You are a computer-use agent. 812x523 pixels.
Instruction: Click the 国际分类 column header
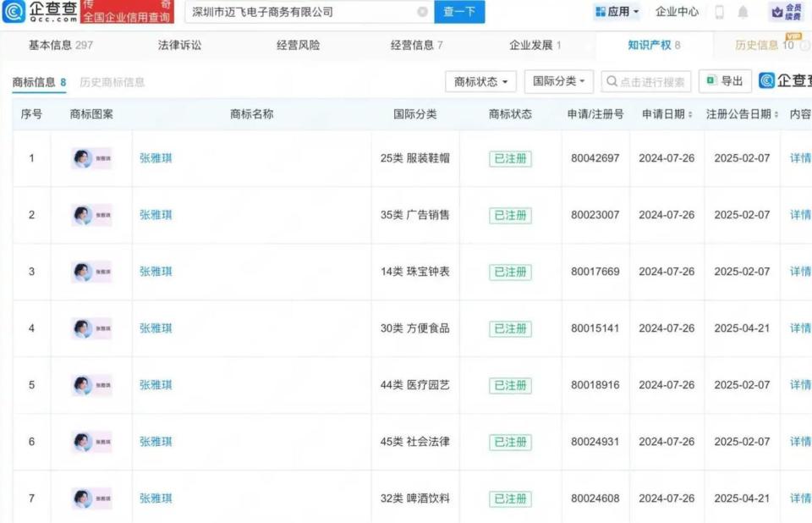pyautogui.click(x=414, y=114)
